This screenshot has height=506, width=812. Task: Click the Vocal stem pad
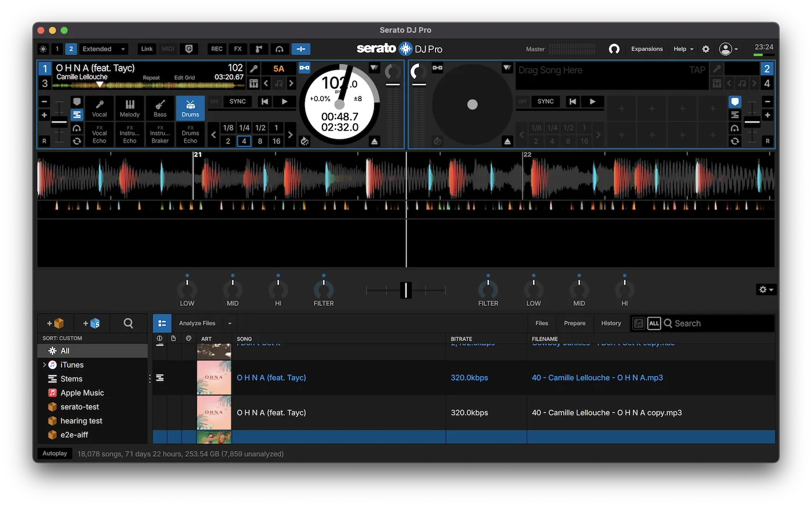click(100, 108)
